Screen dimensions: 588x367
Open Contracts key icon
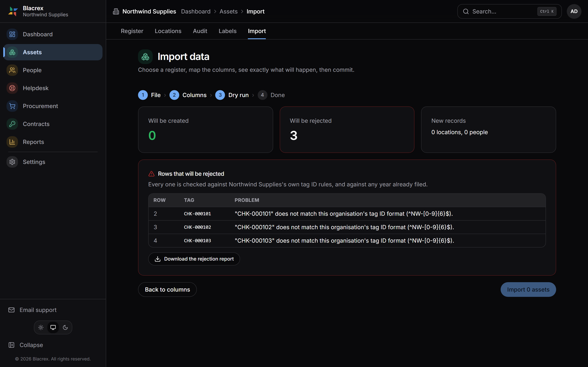[12, 124]
